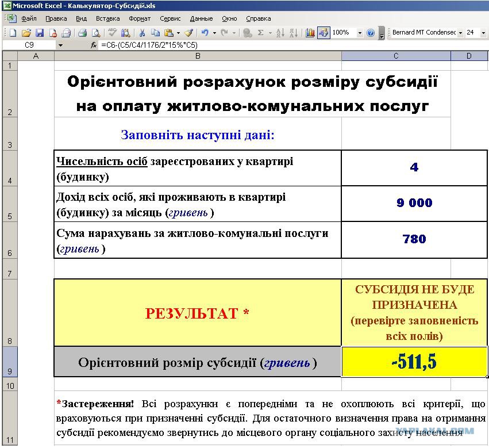The width and height of the screenshot is (489, 448).
Task: Sort descending with the Z-A icon
Action: [294, 33]
